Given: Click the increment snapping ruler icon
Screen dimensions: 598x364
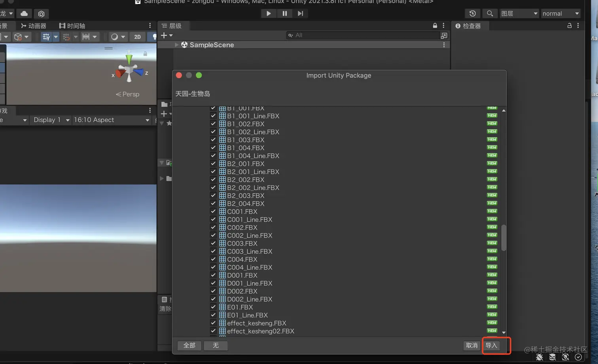Looking at the screenshot, I should pos(86,37).
